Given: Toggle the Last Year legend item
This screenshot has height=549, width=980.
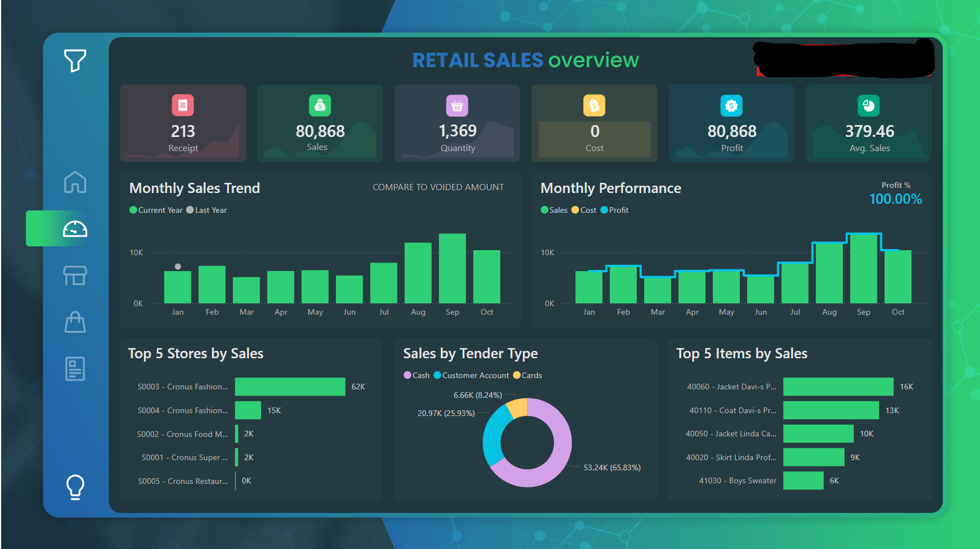Looking at the screenshot, I should coord(207,210).
